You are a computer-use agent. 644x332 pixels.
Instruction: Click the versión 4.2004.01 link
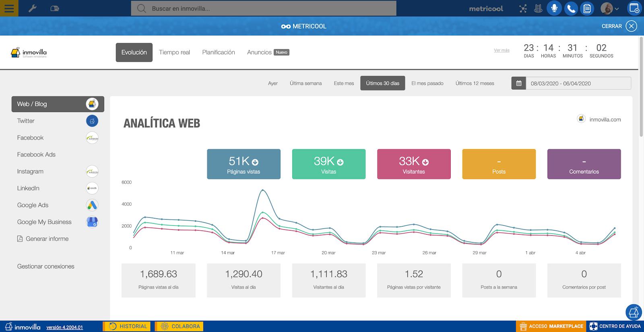[x=64, y=327]
